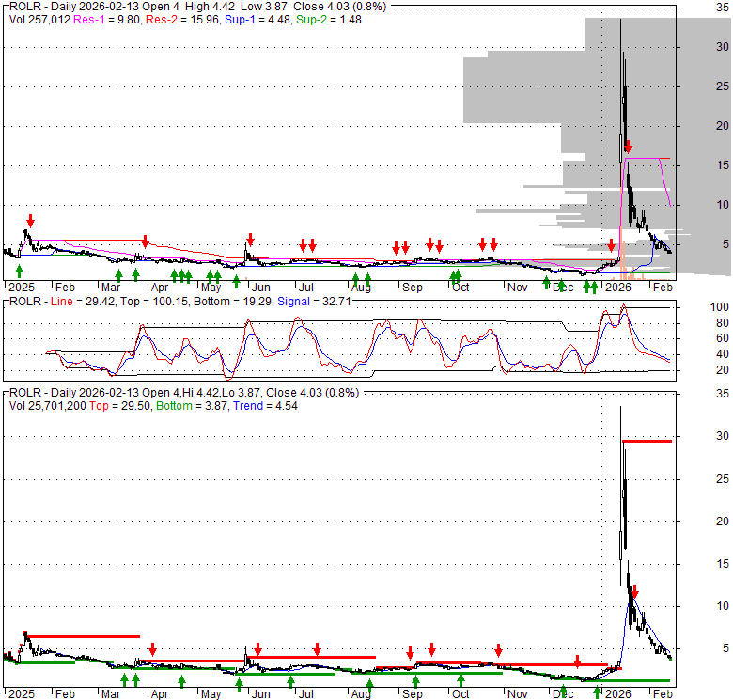733x700 pixels.
Task: Click the 2026 label on top chart time axis
Action: point(618,287)
